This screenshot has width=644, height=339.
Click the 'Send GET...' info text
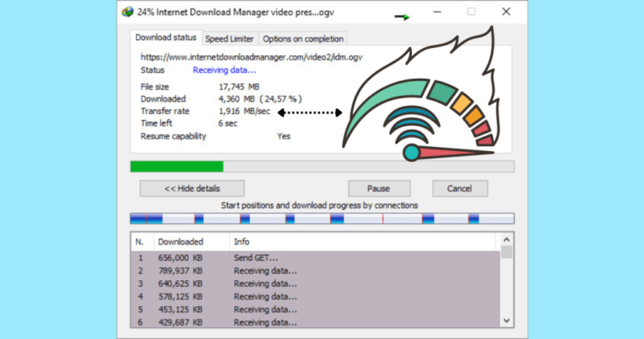[256, 258]
